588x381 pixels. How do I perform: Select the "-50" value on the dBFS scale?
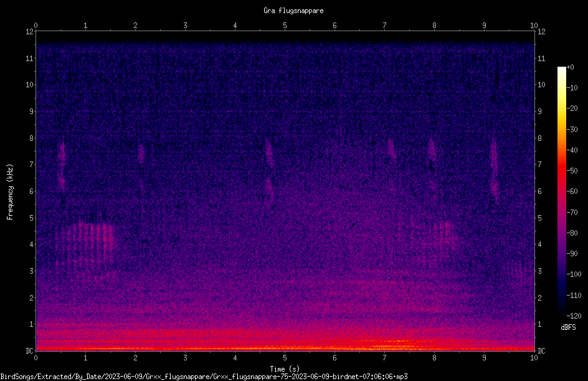click(x=572, y=171)
